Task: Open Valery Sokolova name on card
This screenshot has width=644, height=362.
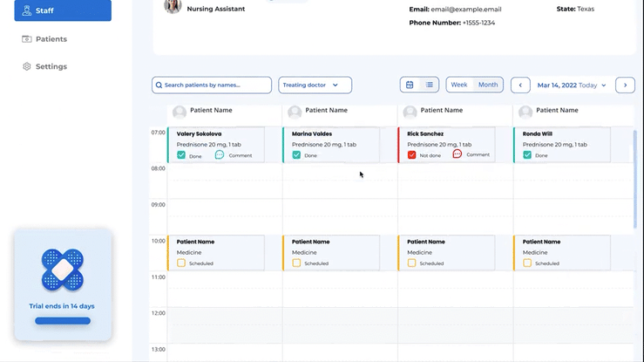Action: click(x=200, y=133)
